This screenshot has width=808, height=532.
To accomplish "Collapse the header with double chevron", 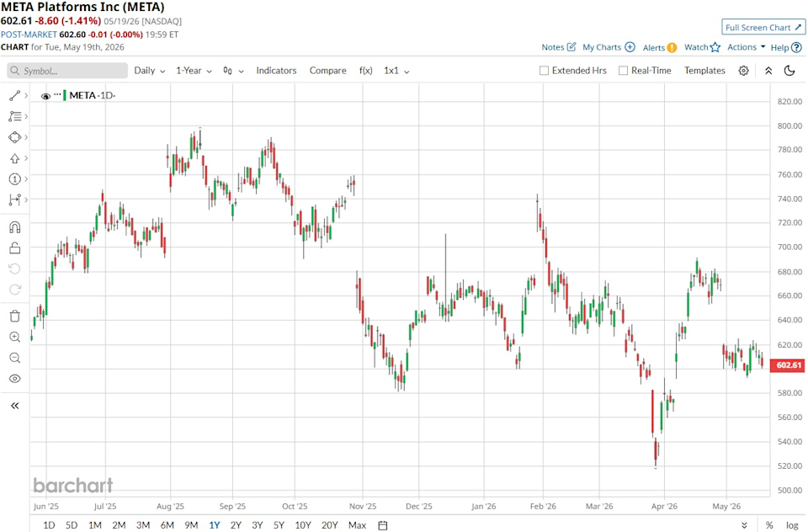I will 768,71.
